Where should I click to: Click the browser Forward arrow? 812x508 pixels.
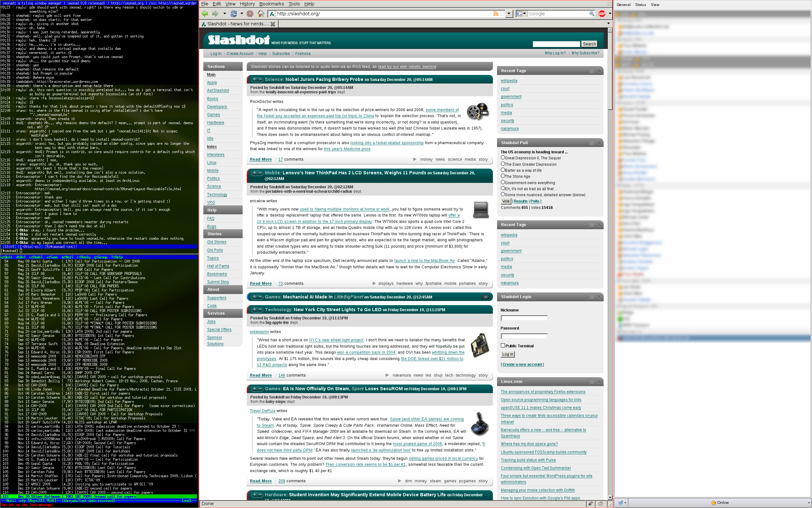pos(215,14)
